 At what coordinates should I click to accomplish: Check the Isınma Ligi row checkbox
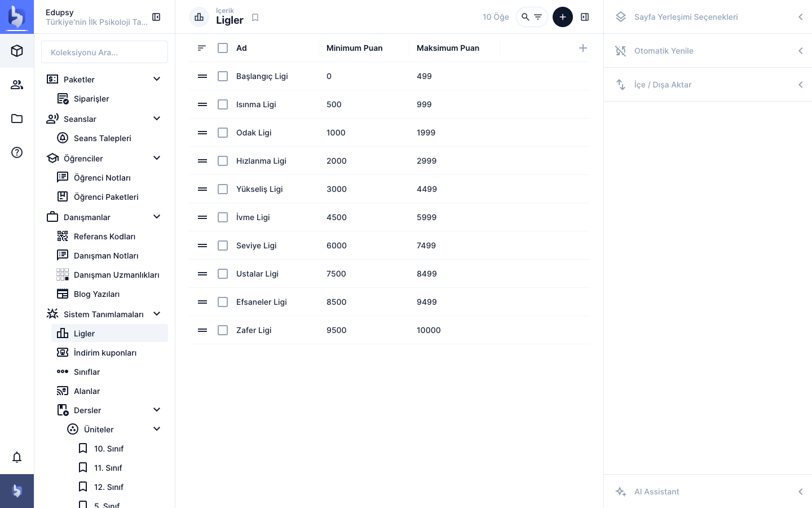tap(223, 104)
